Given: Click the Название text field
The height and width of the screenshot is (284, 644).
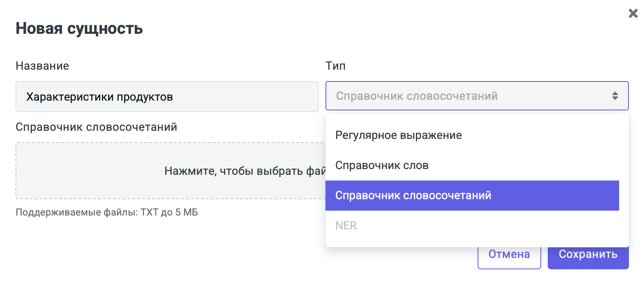Looking at the screenshot, I should pos(245,97).
